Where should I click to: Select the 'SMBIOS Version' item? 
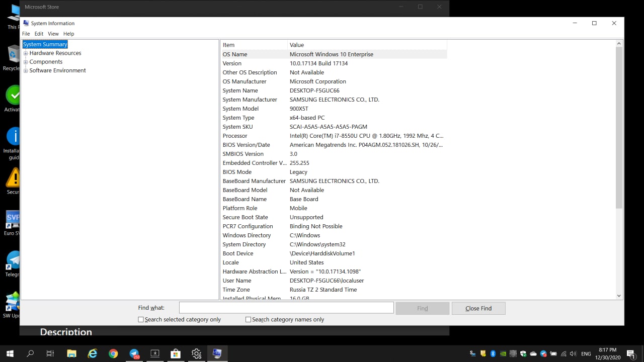243,154
